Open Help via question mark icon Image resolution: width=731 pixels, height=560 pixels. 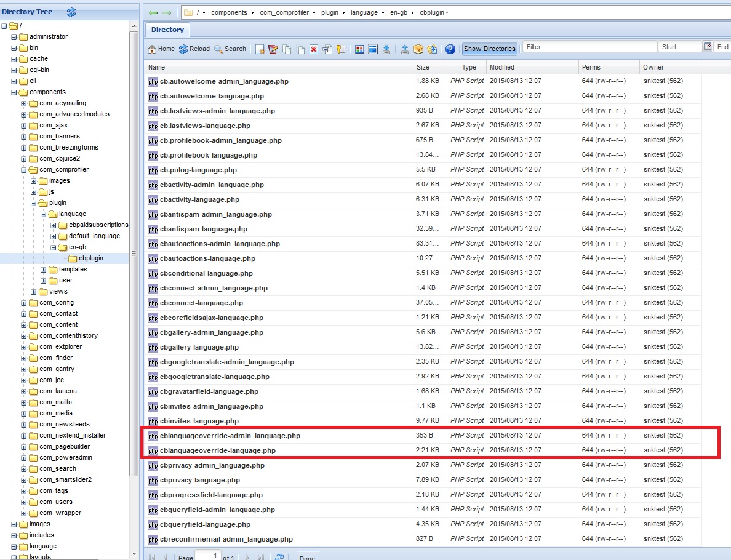(450, 49)
